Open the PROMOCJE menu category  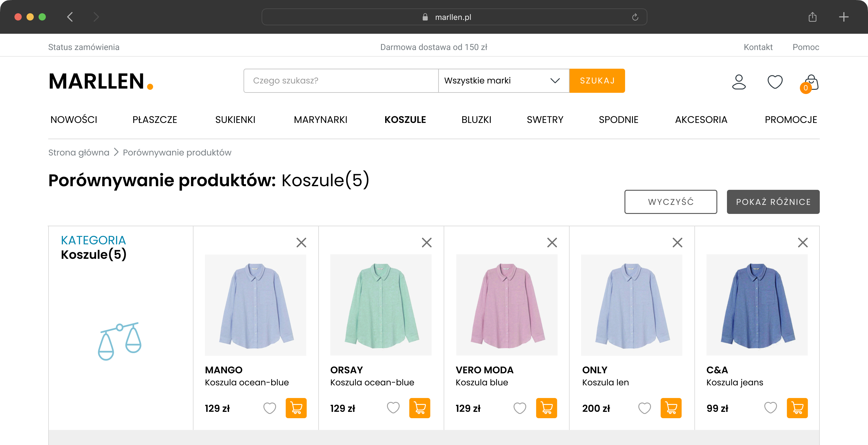(x=791, y=120)
